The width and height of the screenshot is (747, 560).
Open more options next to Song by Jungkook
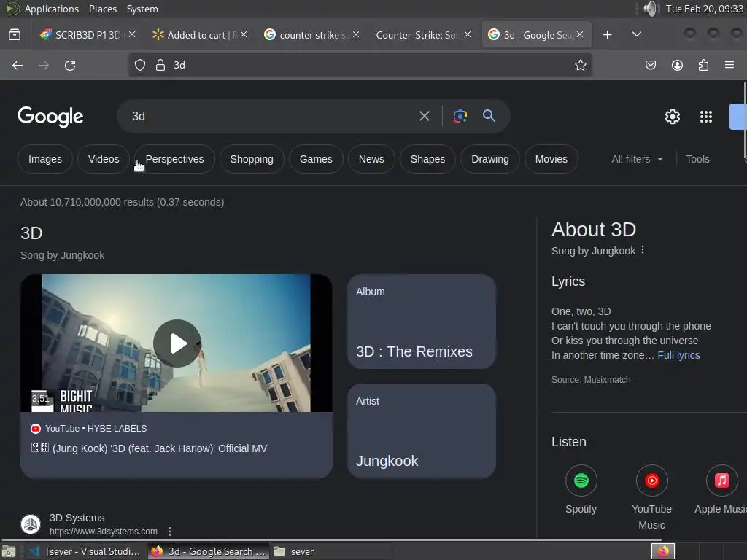coord(643,250)
